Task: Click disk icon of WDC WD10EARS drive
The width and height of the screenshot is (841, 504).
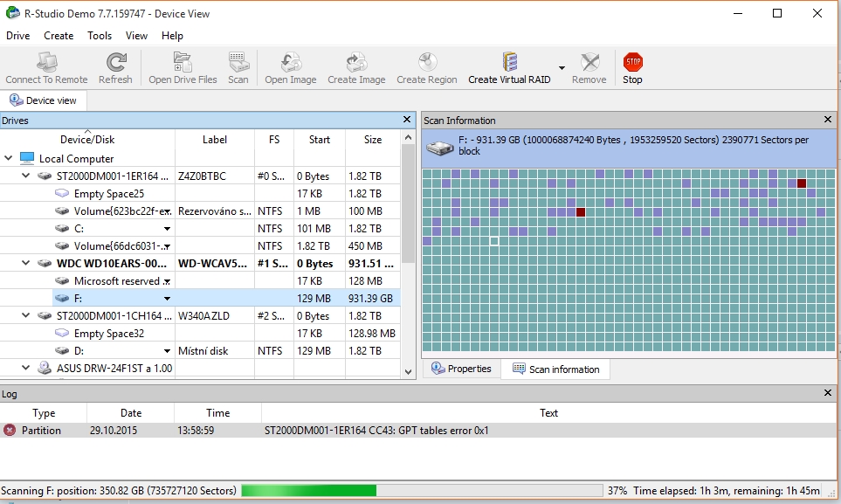Action: (x=45, y=264)
